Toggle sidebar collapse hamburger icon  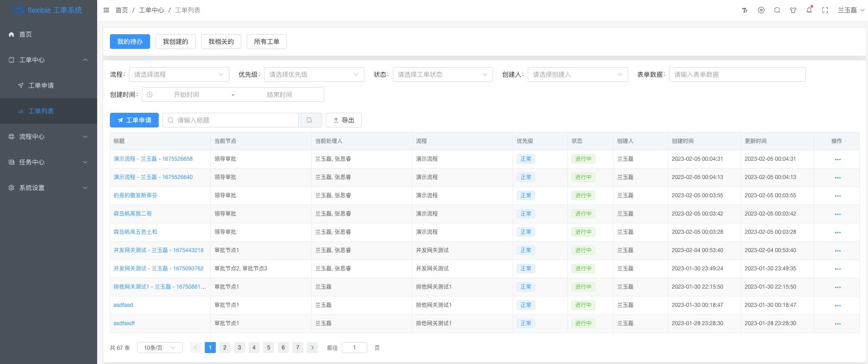106,10
